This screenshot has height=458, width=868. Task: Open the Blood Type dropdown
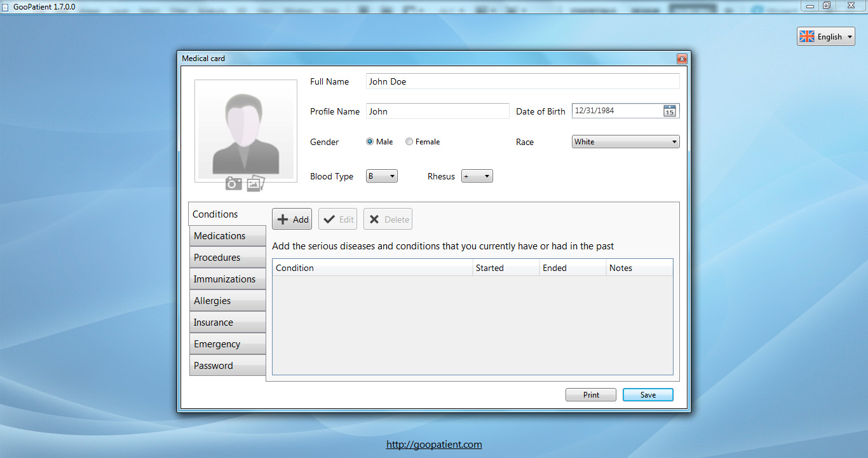[x=382, y=176]
